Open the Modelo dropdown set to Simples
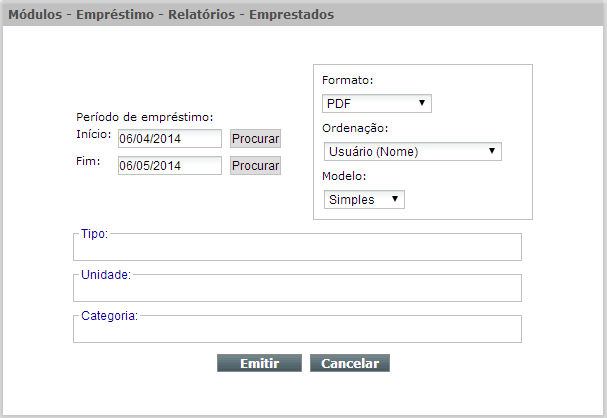Image resolution: width=607 pixels, height=418 pixels. [364, 199]
